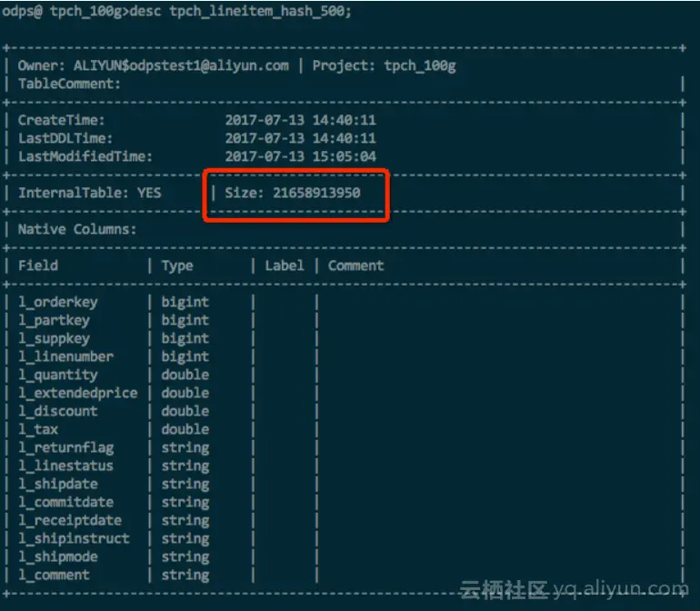Click the field name 'l_commitdate'
The height and width of the screenshot is (611, 700).
pyautogui.click(x=65, y=503)
